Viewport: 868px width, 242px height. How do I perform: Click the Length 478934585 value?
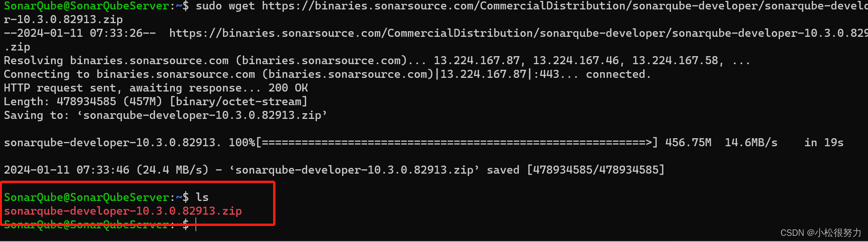pyautogui.click(x=86, y=102)
